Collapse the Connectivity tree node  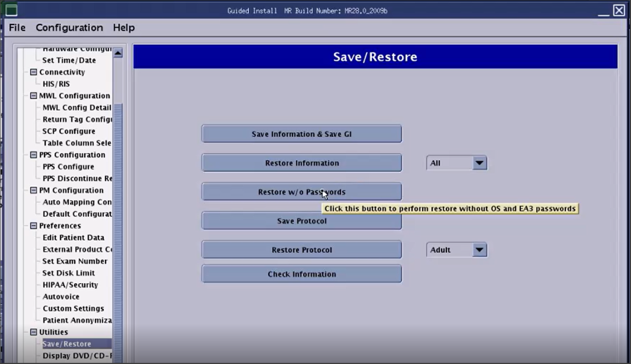34,72
